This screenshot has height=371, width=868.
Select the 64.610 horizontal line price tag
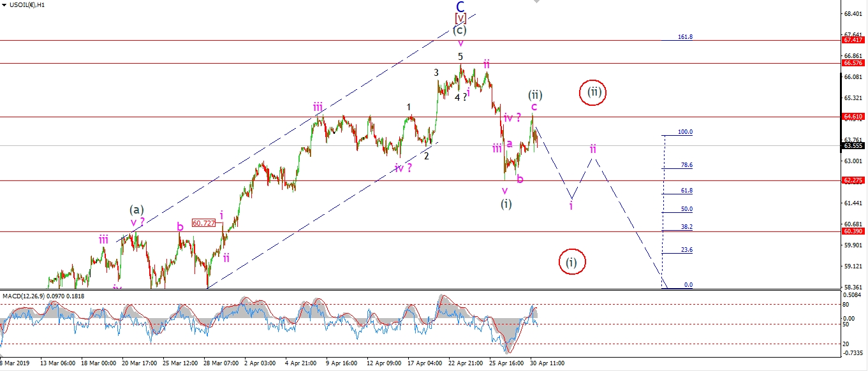point(853,117)
